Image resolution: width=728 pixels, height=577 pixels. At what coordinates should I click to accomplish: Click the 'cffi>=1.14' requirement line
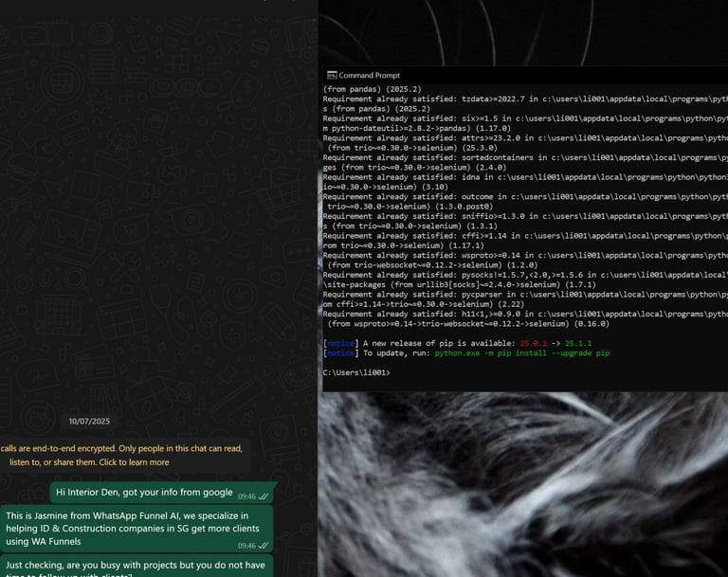(525, 235)
